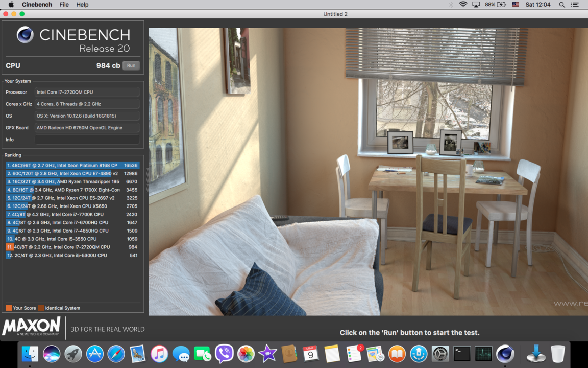Click the battery status 88% indicator

click(x=496, y=5)
